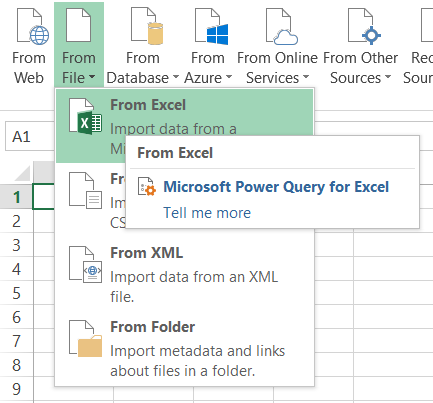The image size is (433, 403).
Task: Click 'Import data from an XML file.' description
Action: [194, 287]
